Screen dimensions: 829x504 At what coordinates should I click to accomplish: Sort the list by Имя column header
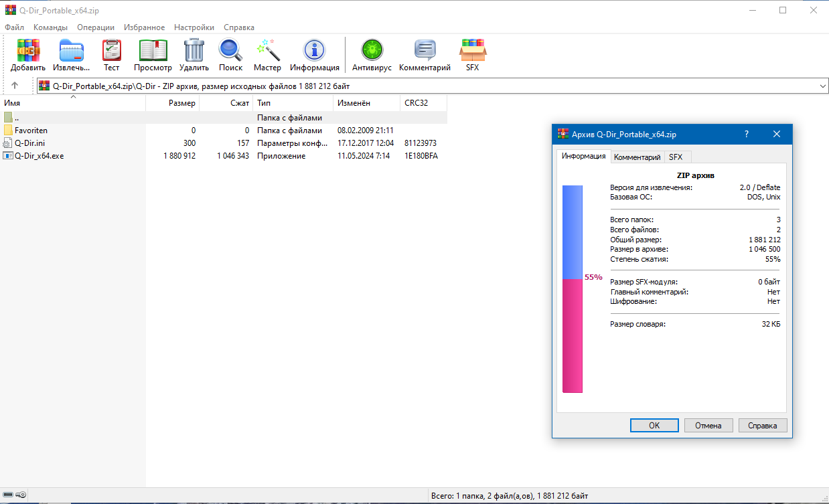tap(73, 103)
